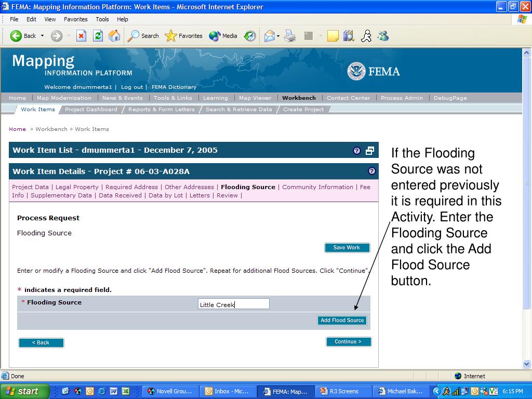532x399 pixels.
Task: Switch to Novell GroupWise taskbar window
Action: click(x=170, y=391)
